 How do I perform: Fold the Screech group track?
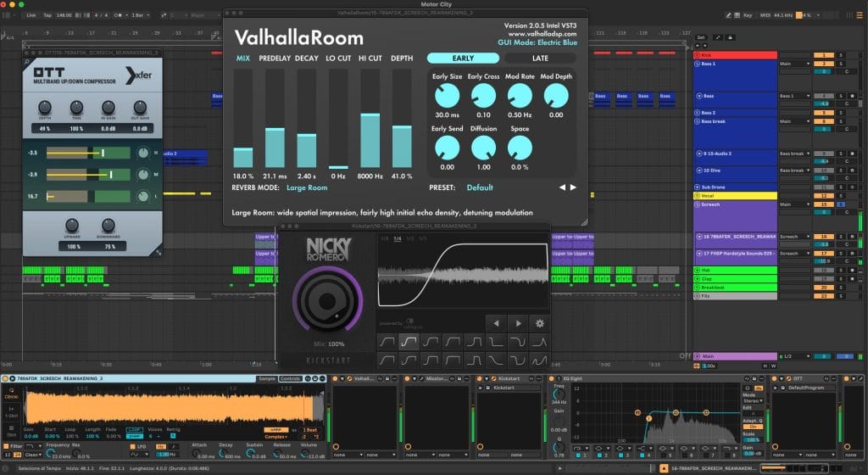698,204
